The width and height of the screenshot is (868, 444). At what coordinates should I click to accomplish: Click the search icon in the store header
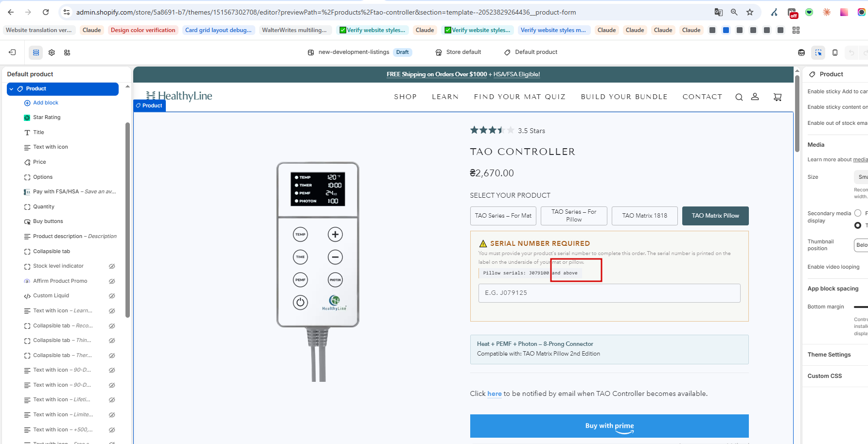pyautogui.click(x=739, y=97)
